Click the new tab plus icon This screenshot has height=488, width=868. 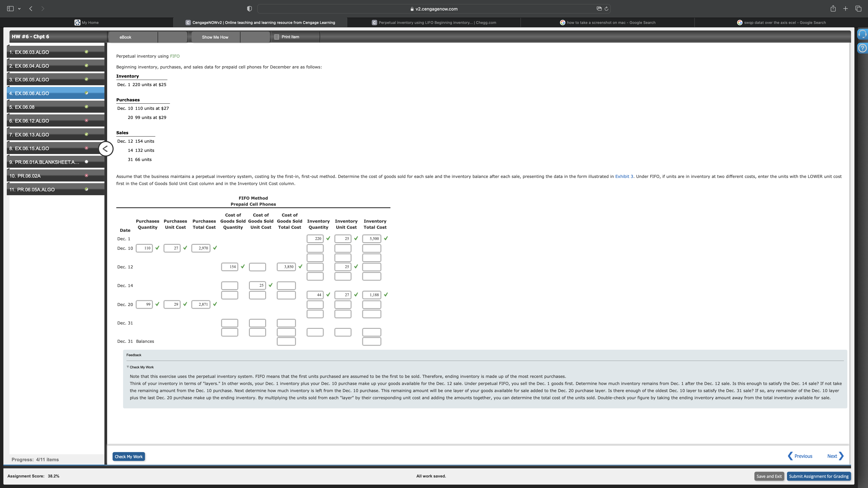(845, 9)
